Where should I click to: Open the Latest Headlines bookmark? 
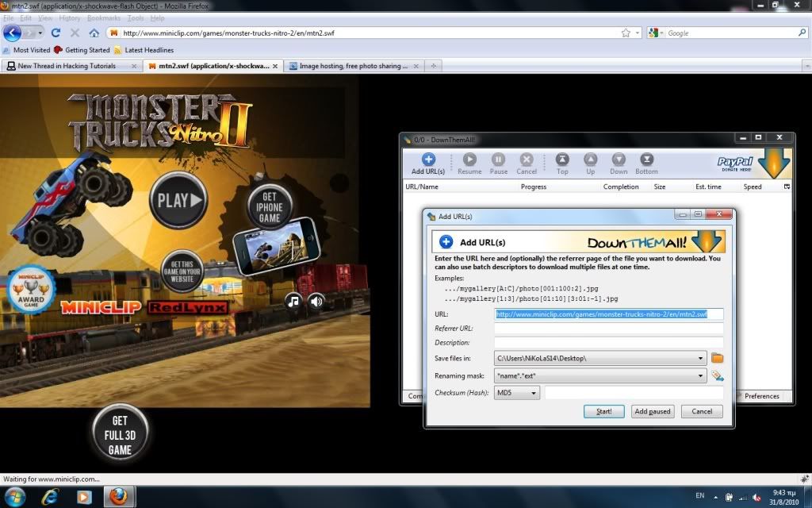(144, 50)
